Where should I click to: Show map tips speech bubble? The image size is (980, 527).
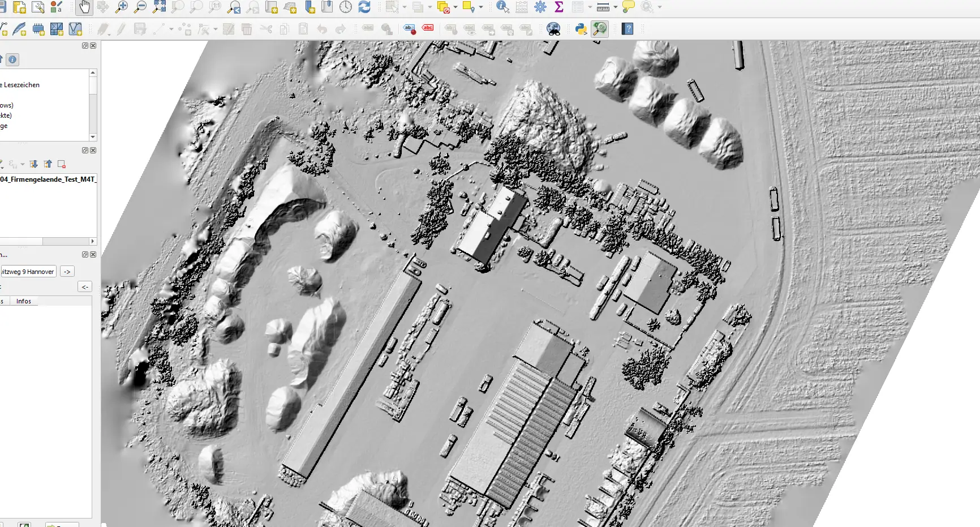[x=628, y=7]
